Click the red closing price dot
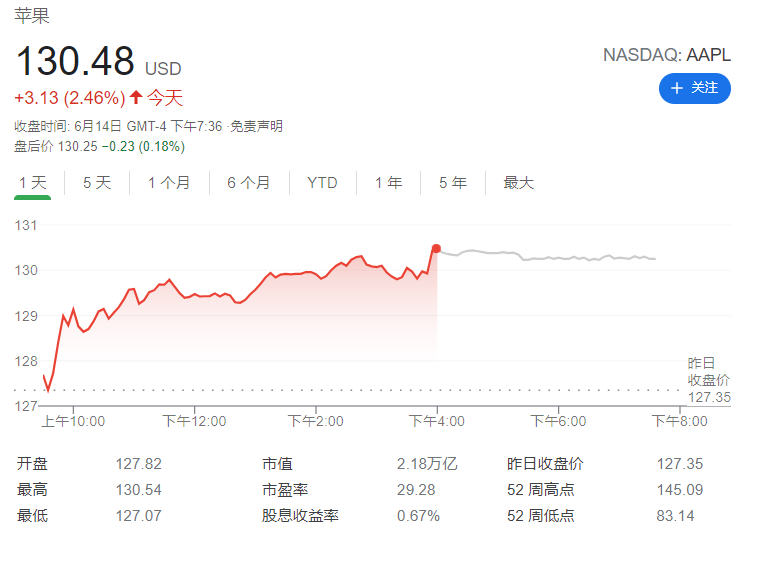The image size is (770, 569). (x=436, y=248)
